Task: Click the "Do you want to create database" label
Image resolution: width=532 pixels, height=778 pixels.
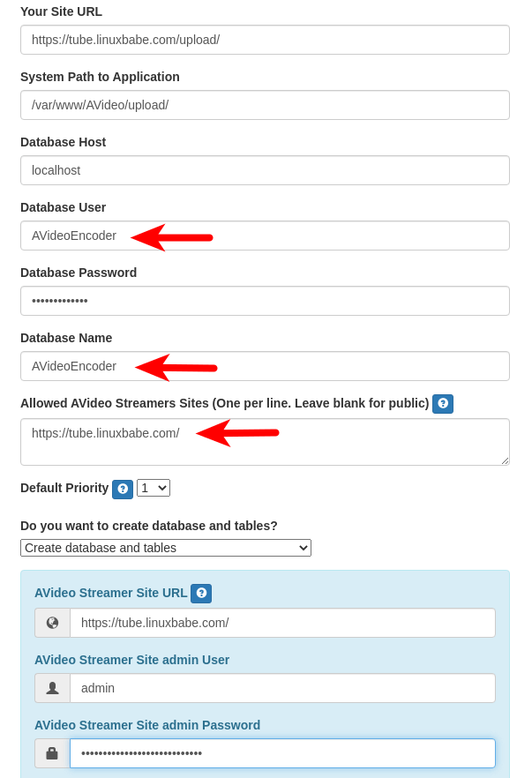Action: coord(149,526)
